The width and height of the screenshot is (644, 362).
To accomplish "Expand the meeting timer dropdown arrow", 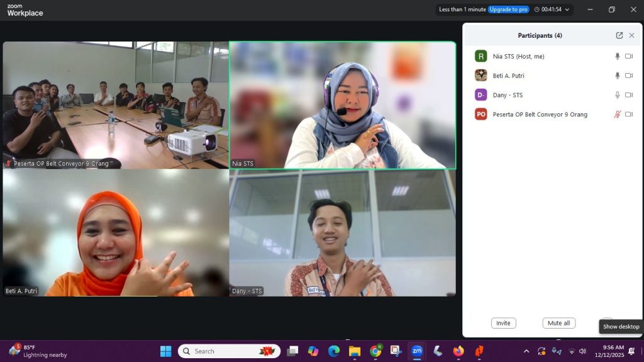I will pyautogui.click(x=567, y=9).
